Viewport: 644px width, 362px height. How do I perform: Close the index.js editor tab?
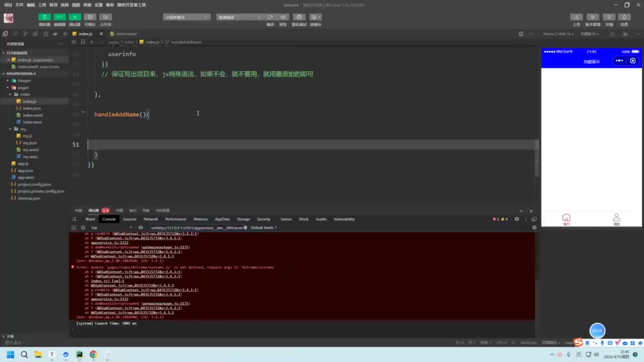[x=101, y=34]
